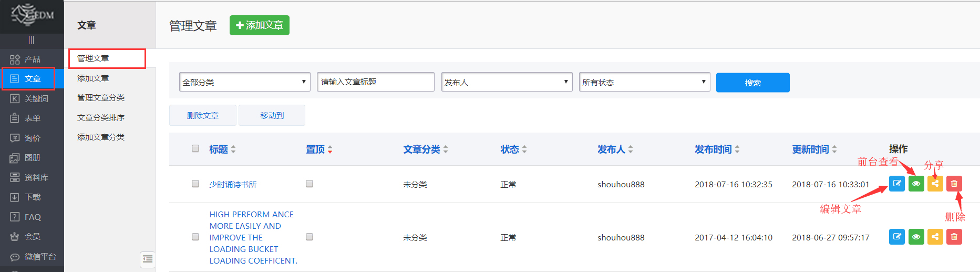Open the 全部分类 category dropdown
This screenshot has width=980, height=272.
pos(244,82)
